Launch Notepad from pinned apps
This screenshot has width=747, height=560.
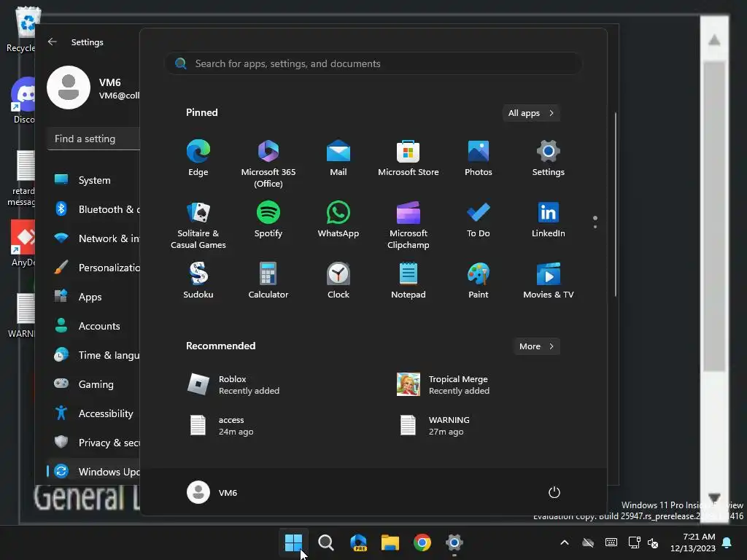point(409,281)
